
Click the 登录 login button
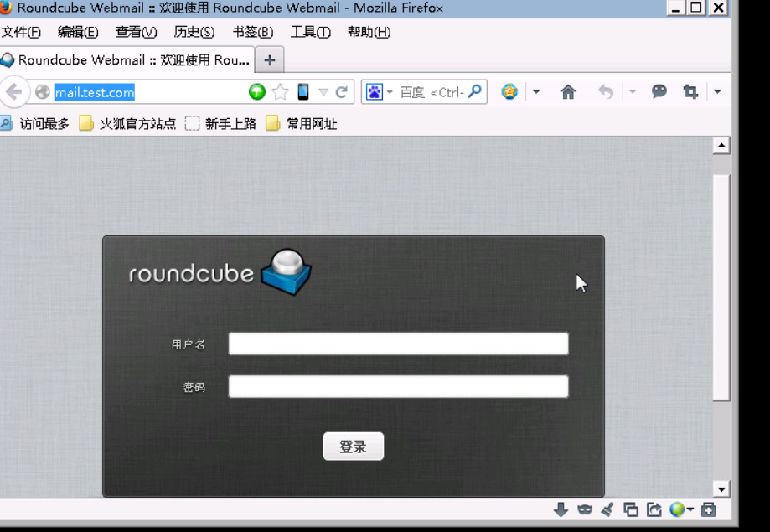point(353,446)
